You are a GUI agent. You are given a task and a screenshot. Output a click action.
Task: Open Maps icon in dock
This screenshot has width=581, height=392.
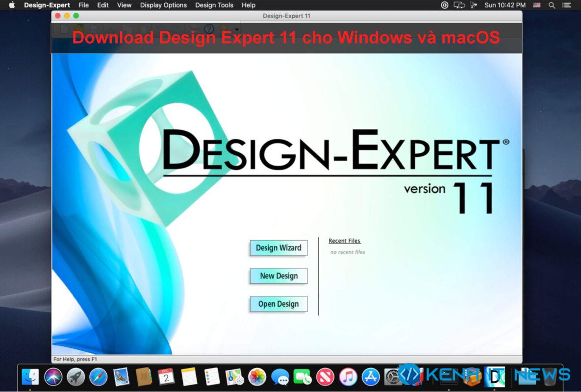tap(234, 377)
